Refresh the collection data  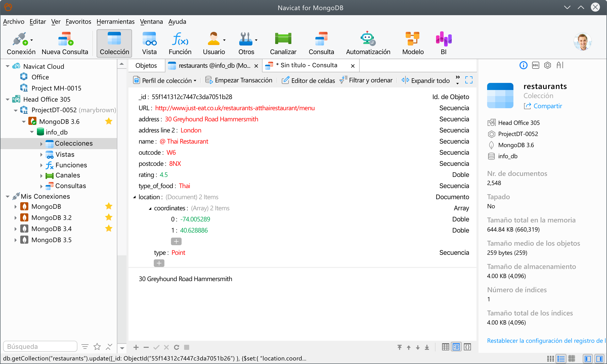[176, 347]
